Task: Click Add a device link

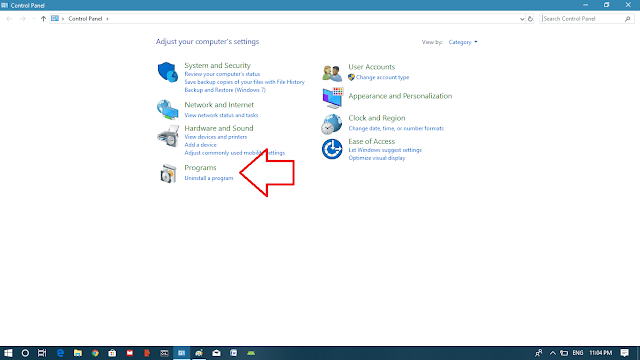Action: coord(200,145)
